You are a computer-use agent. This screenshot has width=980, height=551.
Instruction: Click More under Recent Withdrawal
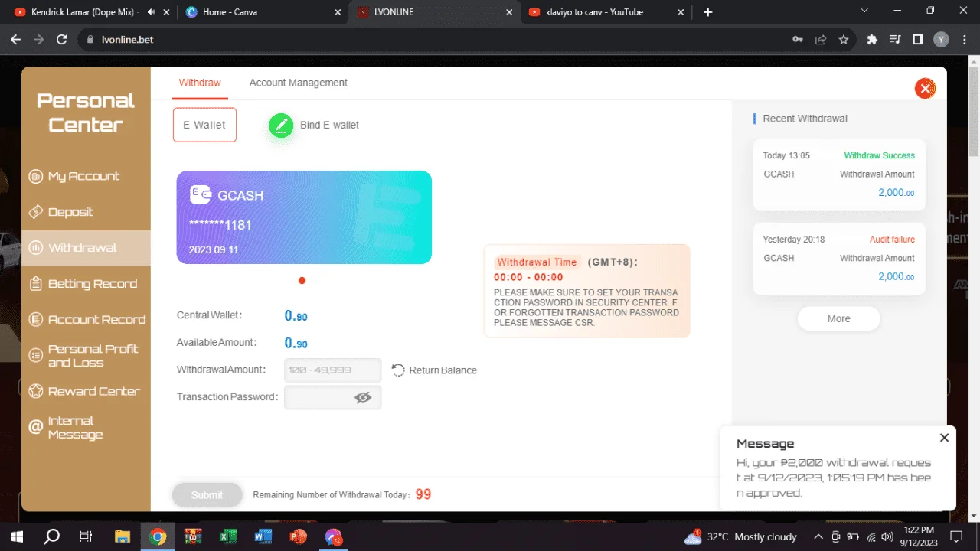838,318
